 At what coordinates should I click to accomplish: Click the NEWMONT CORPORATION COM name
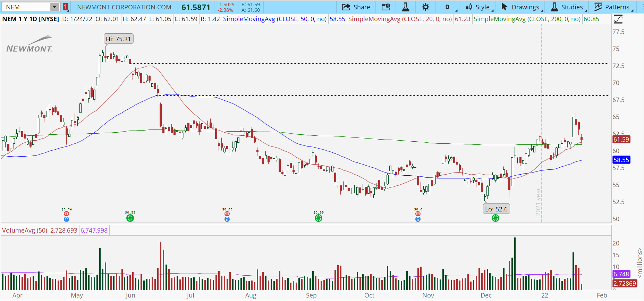click(x=124, y=7)
